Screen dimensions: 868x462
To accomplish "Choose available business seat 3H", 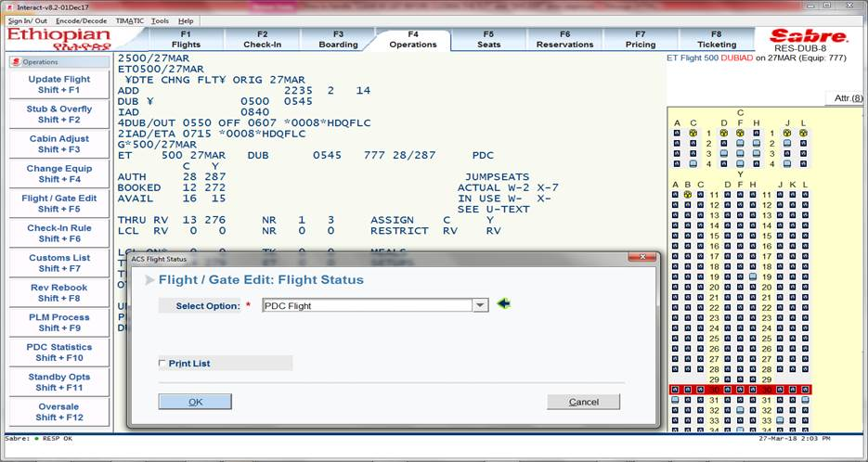I will (x=757, y=153).
